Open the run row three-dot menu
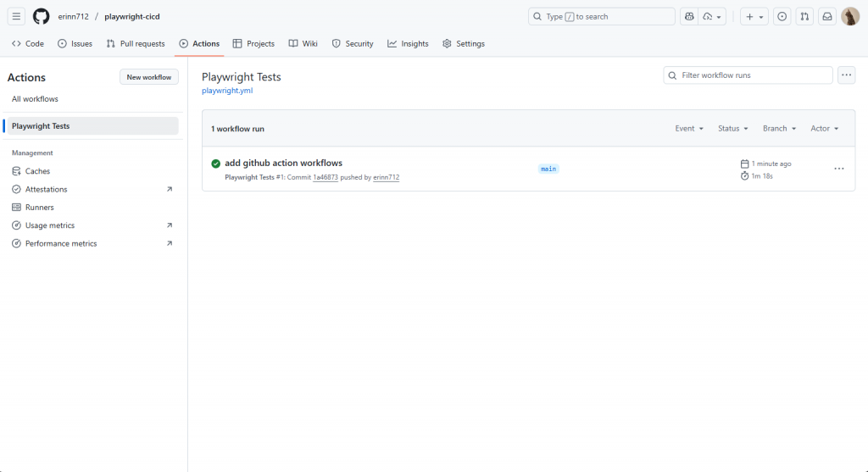The height and width of the screenshot is (472, 868). [839, 169]
